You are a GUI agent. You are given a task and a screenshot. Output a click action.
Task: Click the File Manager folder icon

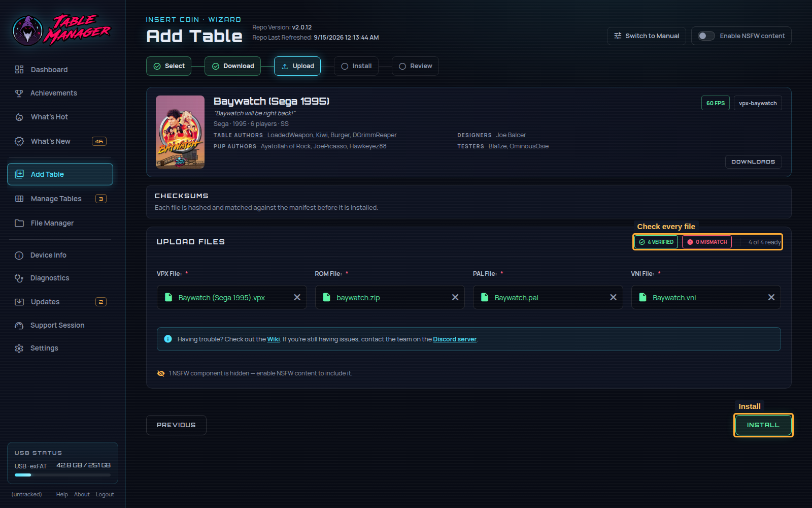coord(19,223)
